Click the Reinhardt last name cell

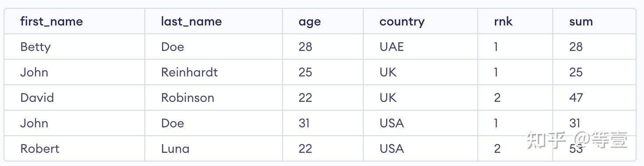(x=190, y=72)
